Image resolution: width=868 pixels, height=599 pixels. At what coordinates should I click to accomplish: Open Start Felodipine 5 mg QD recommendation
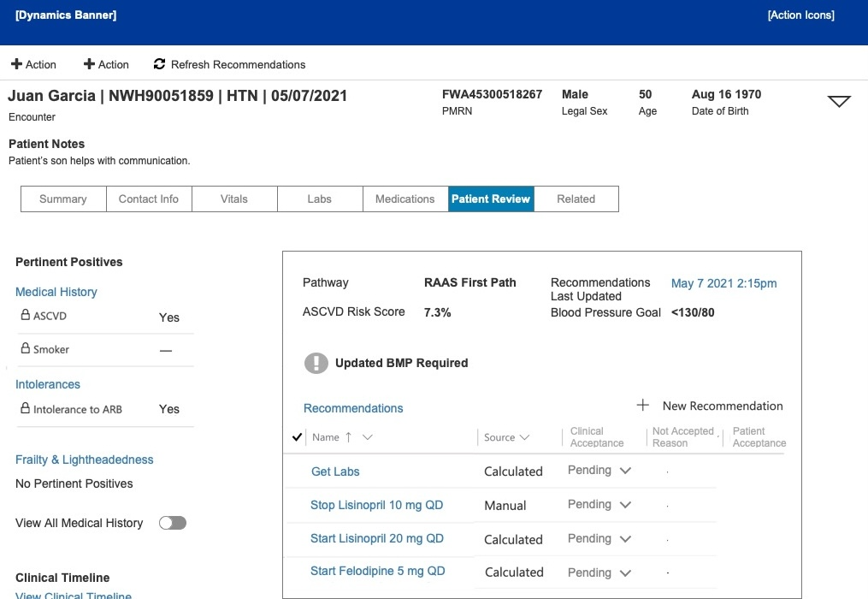pyautogui.click(x=377, y=572)
